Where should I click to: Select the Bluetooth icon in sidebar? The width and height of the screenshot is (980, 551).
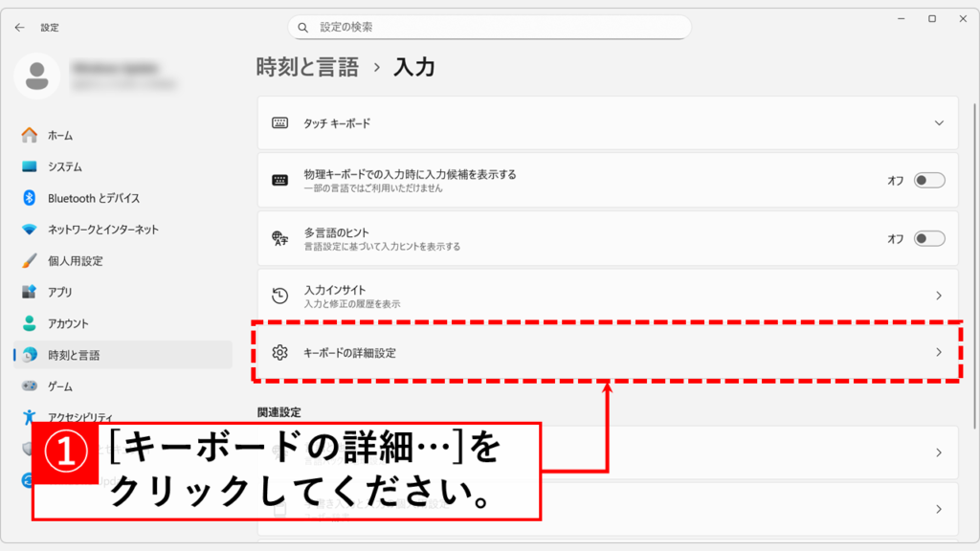(x=29, y=198)
